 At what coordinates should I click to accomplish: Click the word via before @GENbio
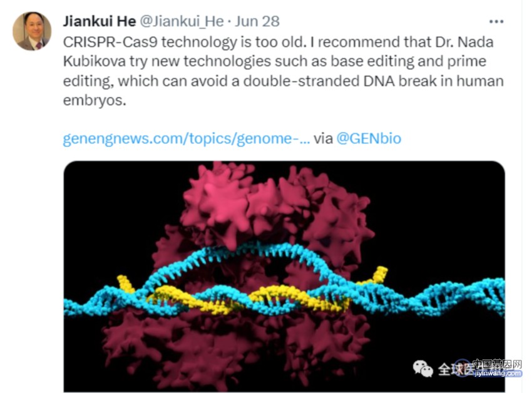click(x=323, y=139)
